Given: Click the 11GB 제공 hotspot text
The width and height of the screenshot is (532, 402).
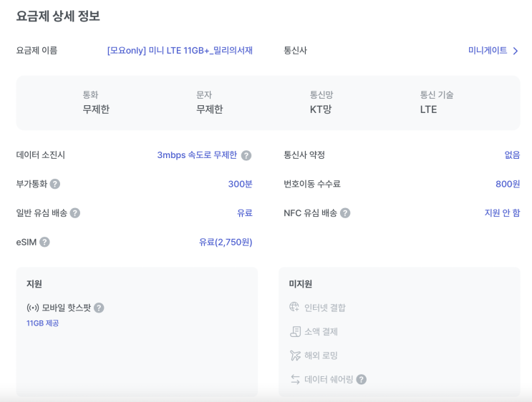Looking at the screenshot, I should [43, 323].
